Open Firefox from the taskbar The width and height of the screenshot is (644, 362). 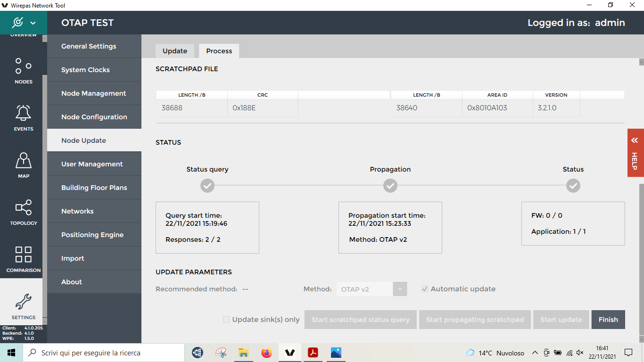[267, 353]
